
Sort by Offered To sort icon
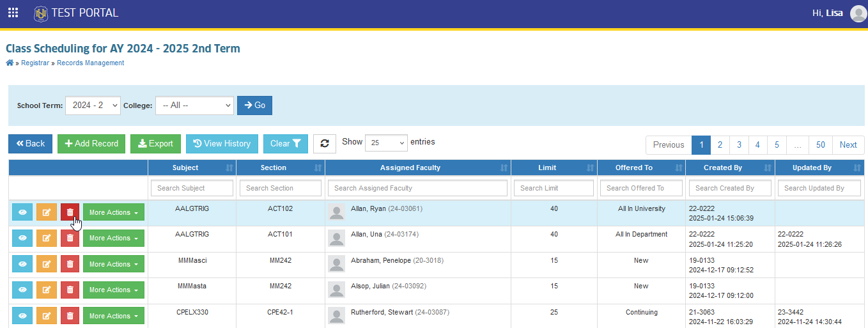(678, 168)
